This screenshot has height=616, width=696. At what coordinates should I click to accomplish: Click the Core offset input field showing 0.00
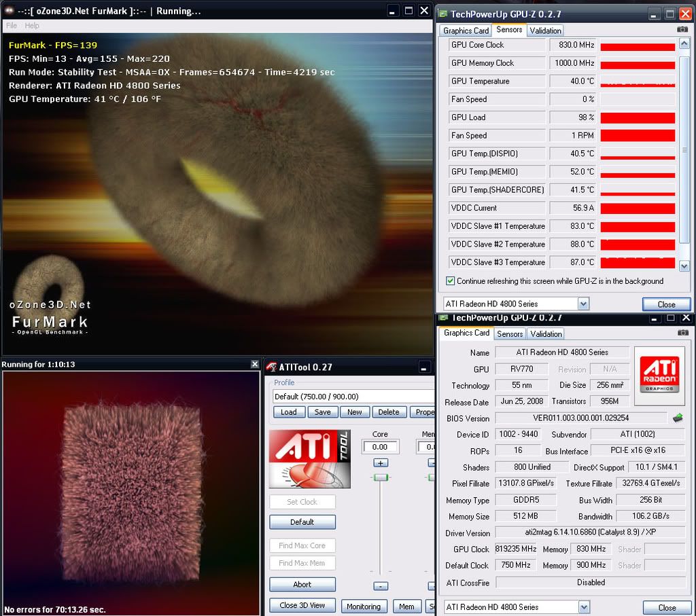point(381,447)
